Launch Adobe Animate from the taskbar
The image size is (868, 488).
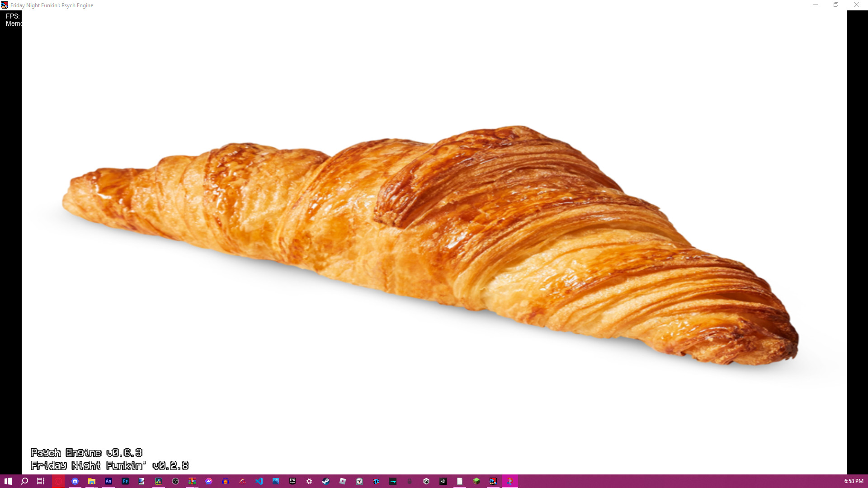click(108, 481)
